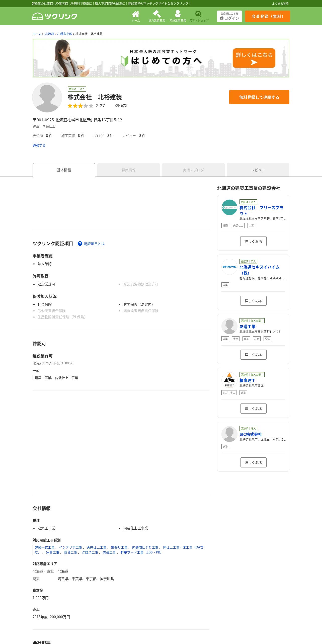This screenshot has width=322, height=644.
Task: Open 壁張り工事 link
Action: pyautogui.click(x=119, y=547)
